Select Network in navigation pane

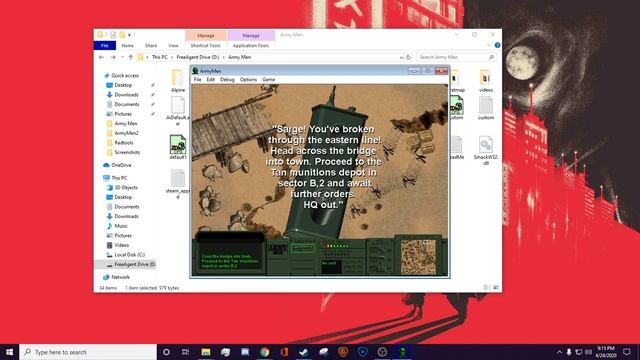[x=120, y=277]
